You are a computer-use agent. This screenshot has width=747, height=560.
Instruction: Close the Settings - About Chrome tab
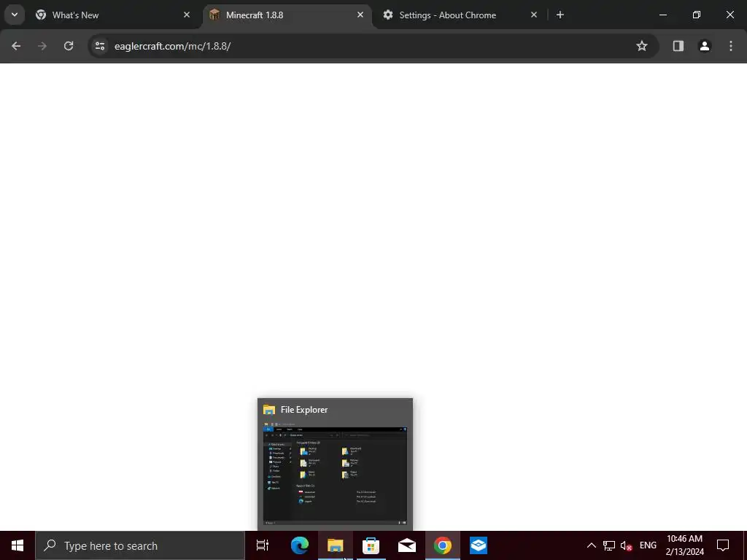[x=534, y=15]
